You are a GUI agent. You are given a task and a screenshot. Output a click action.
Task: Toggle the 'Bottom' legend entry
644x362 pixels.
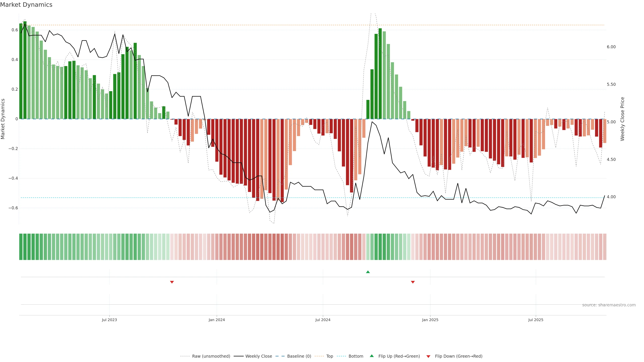click(x=356, y=356)
